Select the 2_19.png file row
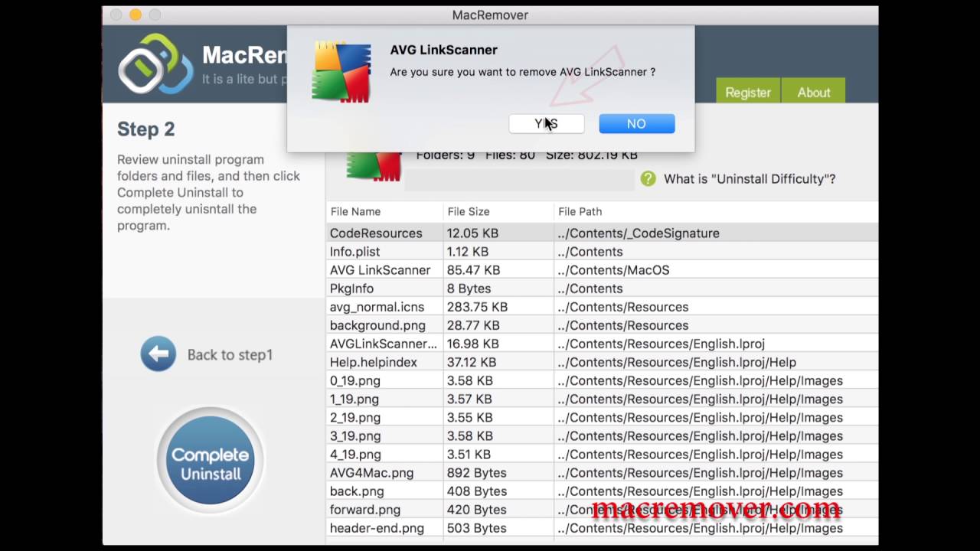Viewport: 980px width, 551px height. coord(602,417)
